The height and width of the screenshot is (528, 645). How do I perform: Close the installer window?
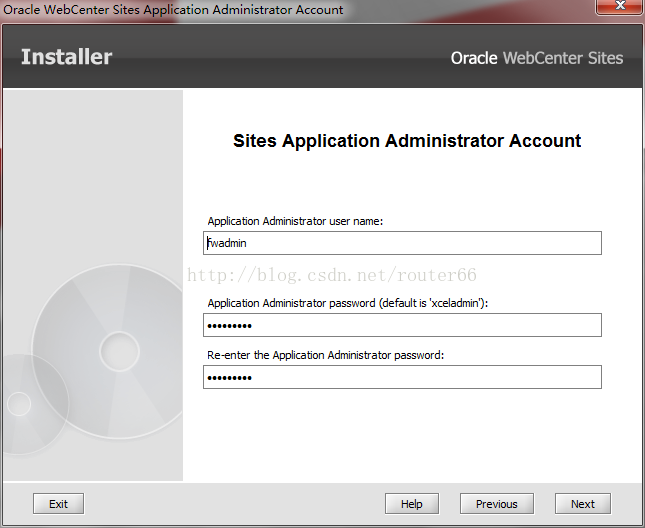tap(619, 6)
